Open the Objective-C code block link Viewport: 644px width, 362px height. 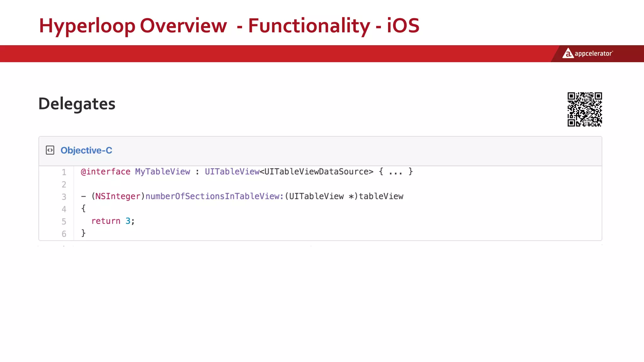click(86, 151)
